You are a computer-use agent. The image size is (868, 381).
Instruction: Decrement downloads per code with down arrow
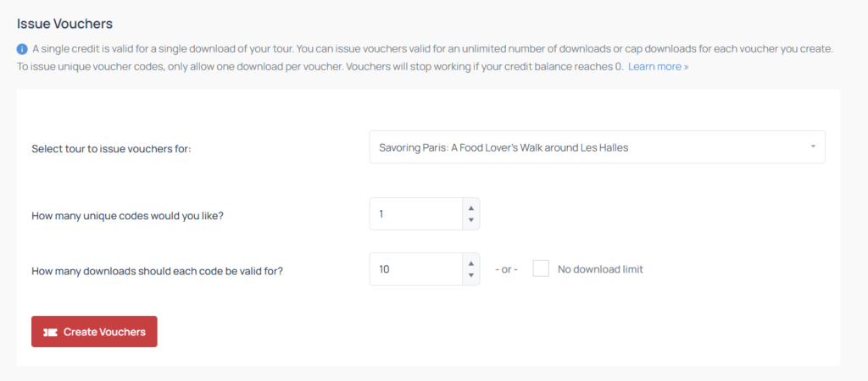(471, 276)
